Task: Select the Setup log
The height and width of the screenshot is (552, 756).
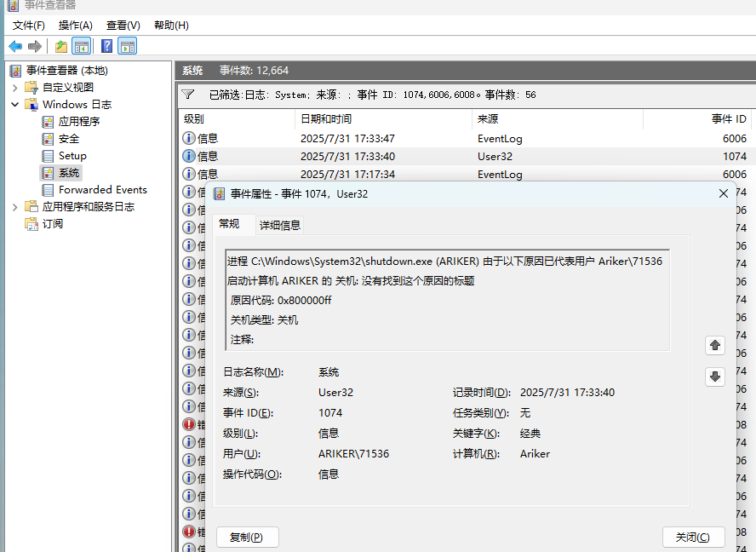Action: point(73,156)
